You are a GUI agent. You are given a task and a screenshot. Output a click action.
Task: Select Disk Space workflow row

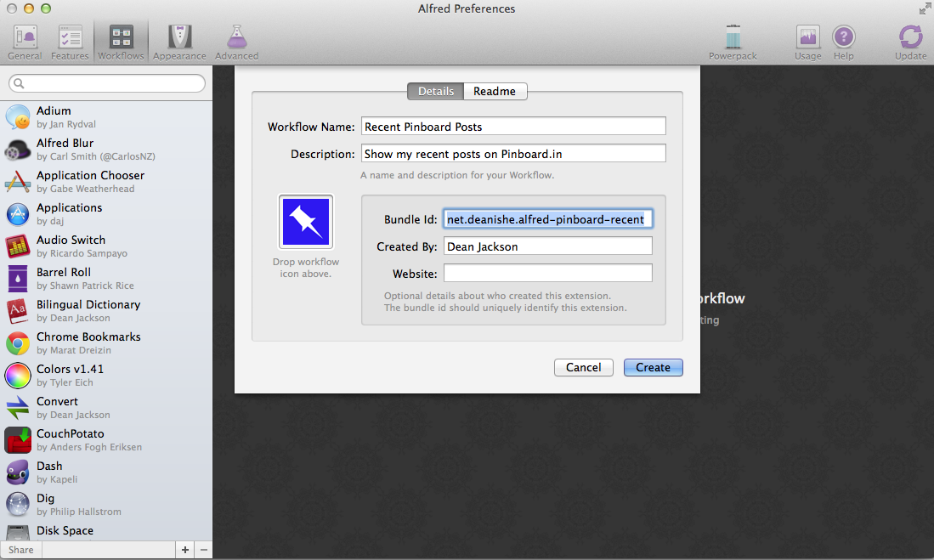pos(106,531)
